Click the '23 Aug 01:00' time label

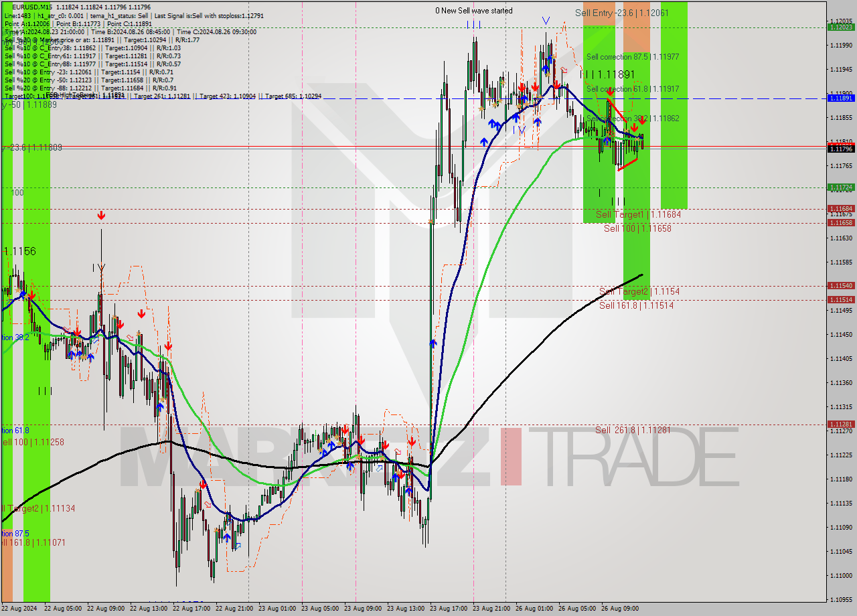point(277,609)
